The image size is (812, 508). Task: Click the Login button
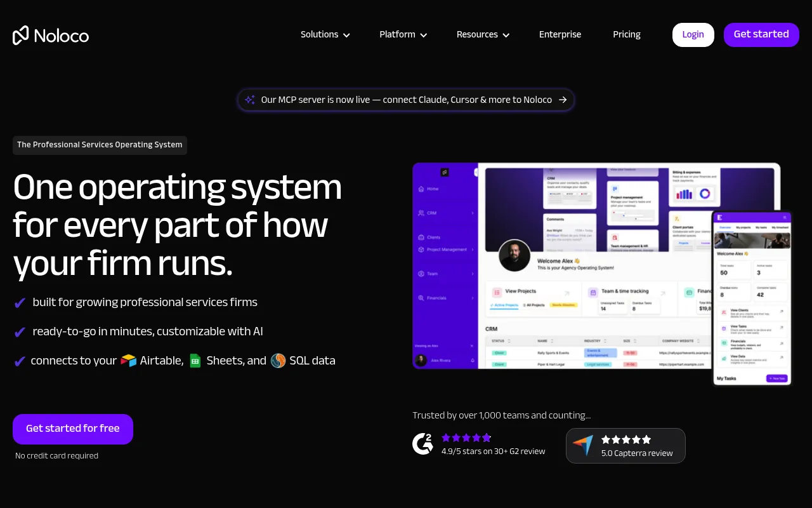(693, 35)
